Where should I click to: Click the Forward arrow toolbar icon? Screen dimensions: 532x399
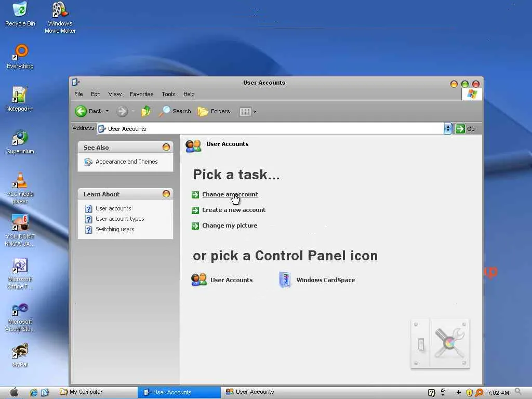(x=122, y=111)
